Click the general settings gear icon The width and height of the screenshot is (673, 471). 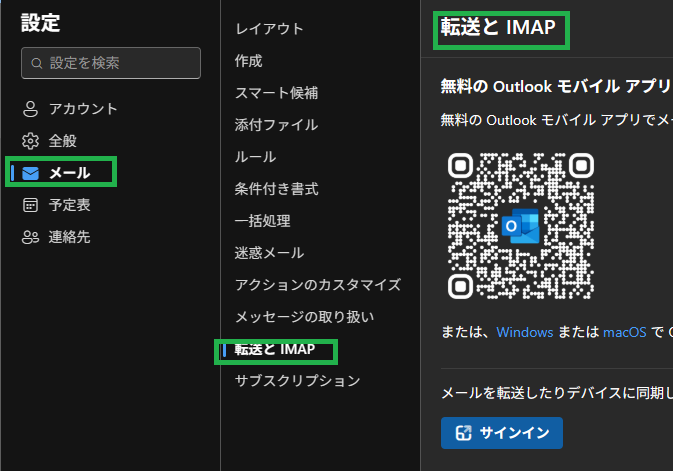coord(30,141)
